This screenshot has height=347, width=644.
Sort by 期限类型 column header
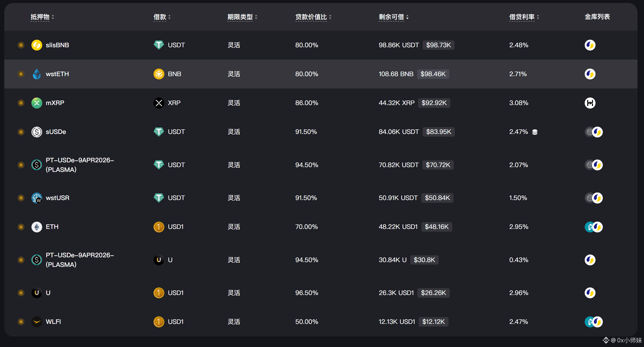tap(240, 17)
